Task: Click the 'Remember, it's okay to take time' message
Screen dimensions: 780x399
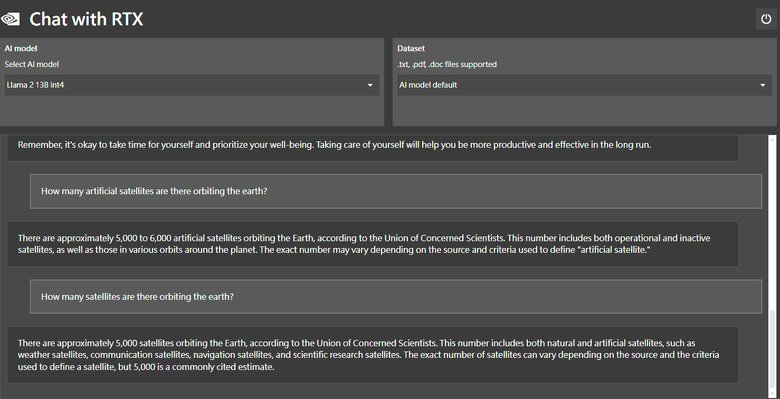Action: click(x=373, y=147)
